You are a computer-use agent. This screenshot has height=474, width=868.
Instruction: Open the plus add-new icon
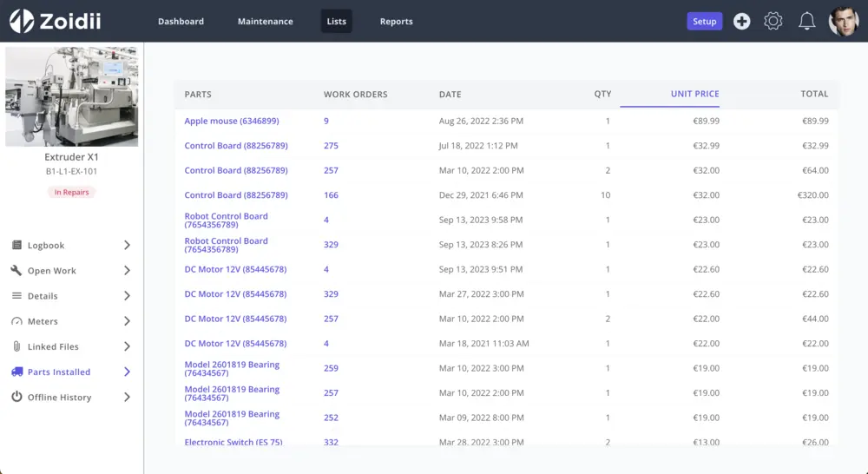(x=742, y=21)
